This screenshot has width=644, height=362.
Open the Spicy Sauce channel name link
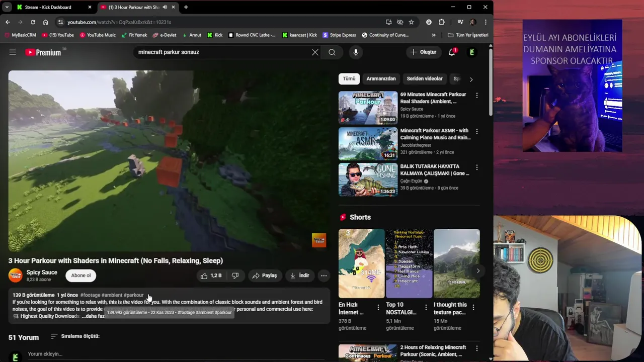42,273
